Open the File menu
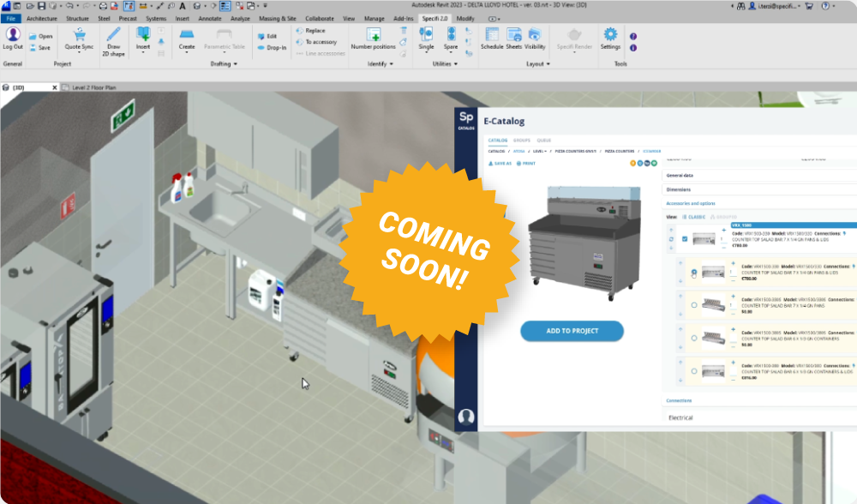 [x=11, y=19]
